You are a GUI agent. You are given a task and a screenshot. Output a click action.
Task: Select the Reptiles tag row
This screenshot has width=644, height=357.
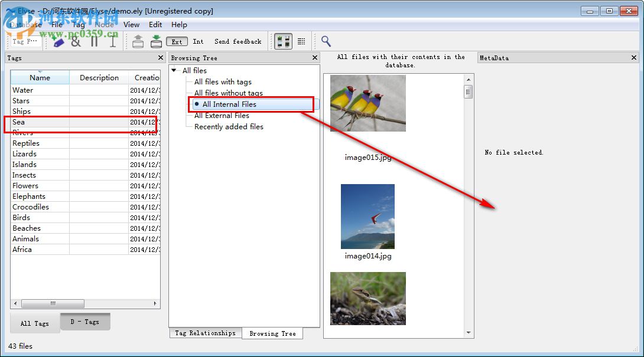[x=86, y=143]
